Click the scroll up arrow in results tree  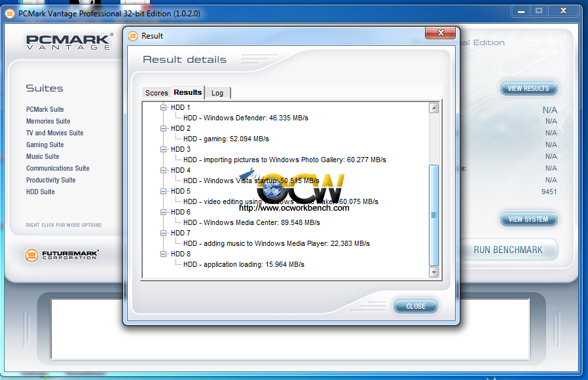434,108
